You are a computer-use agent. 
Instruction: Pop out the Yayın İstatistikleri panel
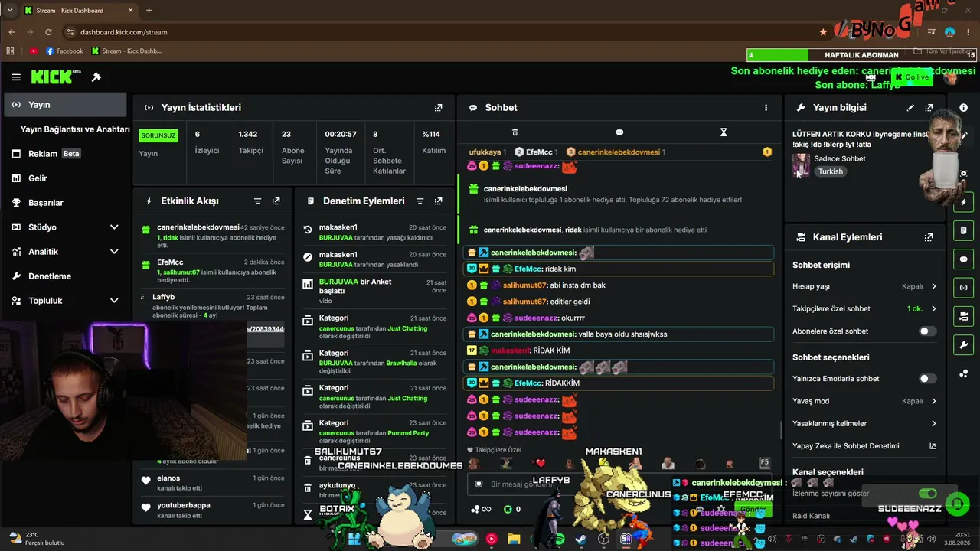(438, 108)
